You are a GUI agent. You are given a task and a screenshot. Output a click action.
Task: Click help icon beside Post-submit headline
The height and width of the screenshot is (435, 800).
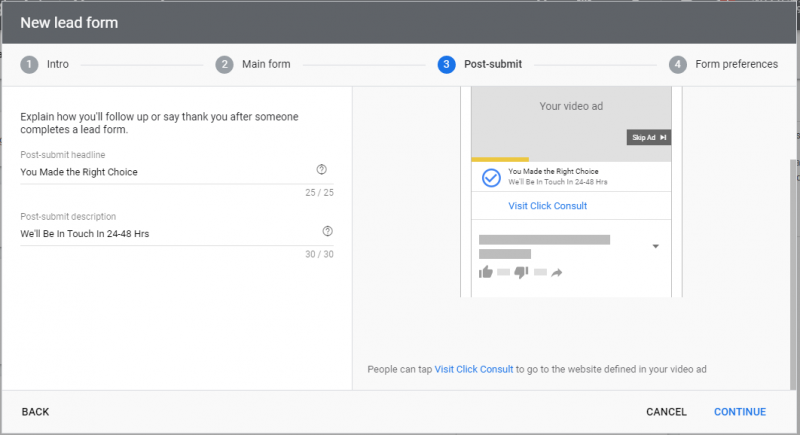pyautogui.click(x=321, y=169)
